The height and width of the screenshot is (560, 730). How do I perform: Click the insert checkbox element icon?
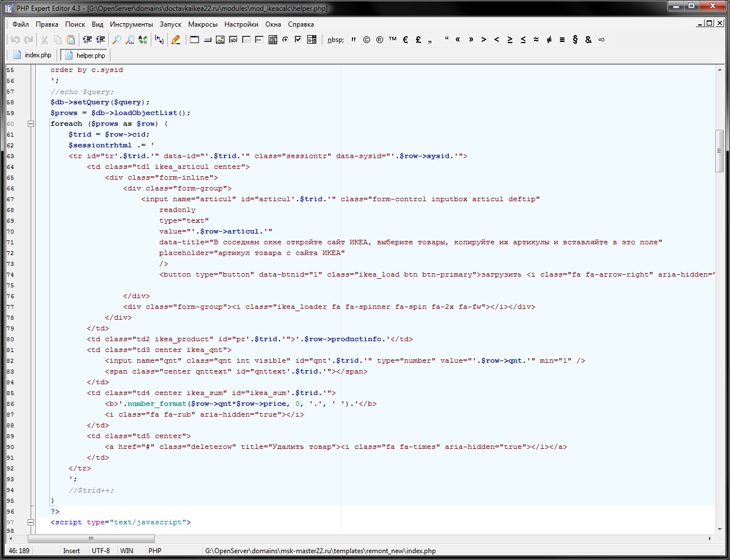point(298,40)
